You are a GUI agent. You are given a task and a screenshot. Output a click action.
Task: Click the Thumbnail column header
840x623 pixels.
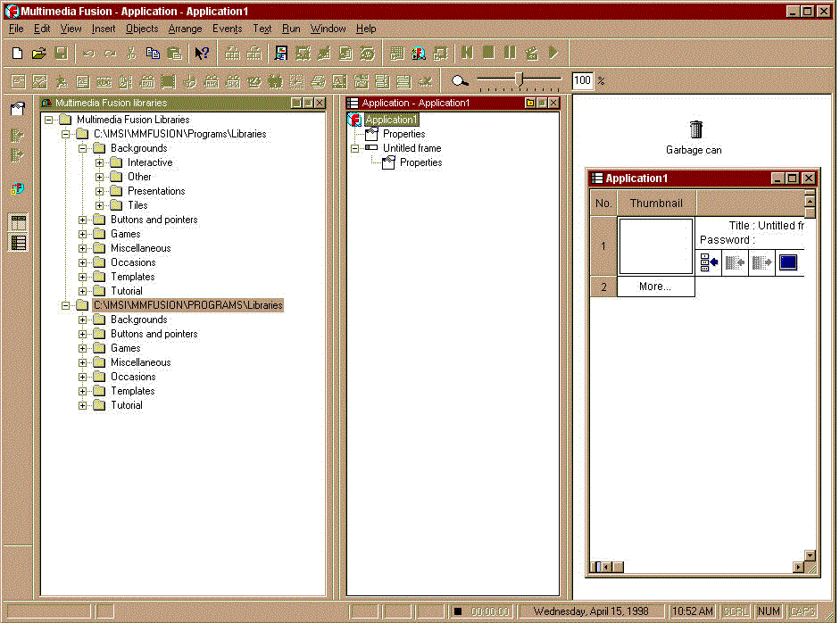[x=656, y=203]
